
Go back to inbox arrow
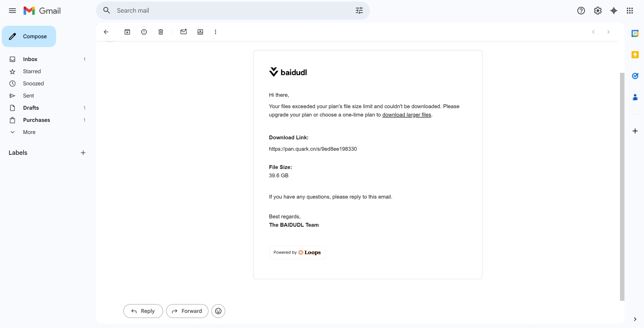click(106, 32)
